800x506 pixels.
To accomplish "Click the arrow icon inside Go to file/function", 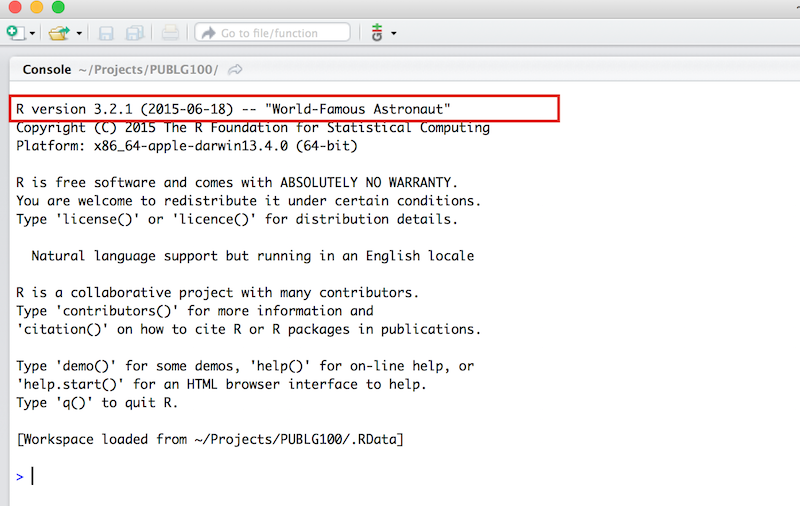I will click(x=209, y=33).
